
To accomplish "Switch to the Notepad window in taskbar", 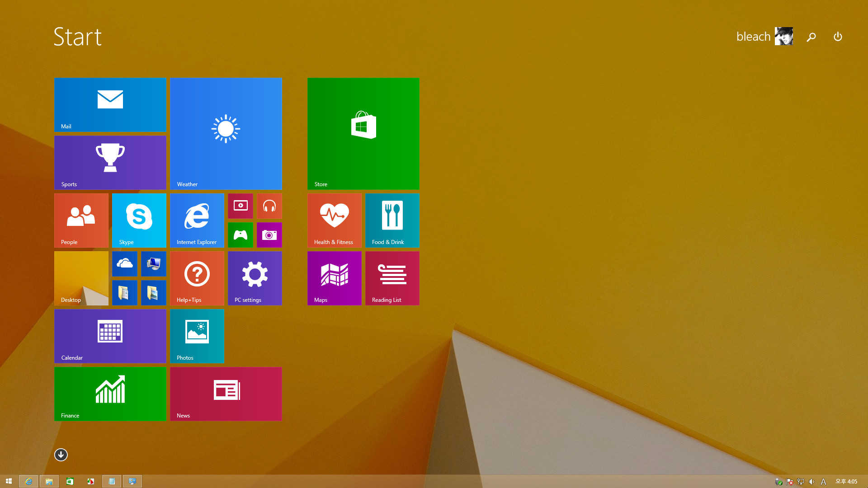I will tap(112, 481).
